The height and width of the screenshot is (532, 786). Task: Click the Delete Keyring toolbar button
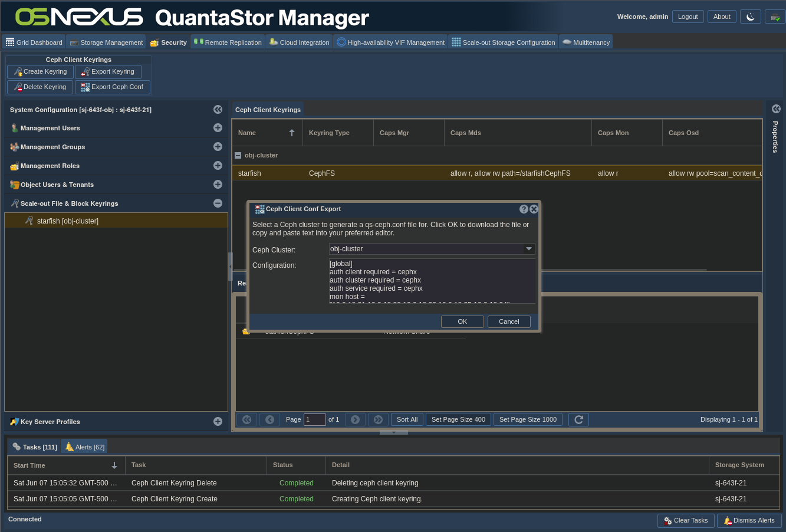[40, 87]
